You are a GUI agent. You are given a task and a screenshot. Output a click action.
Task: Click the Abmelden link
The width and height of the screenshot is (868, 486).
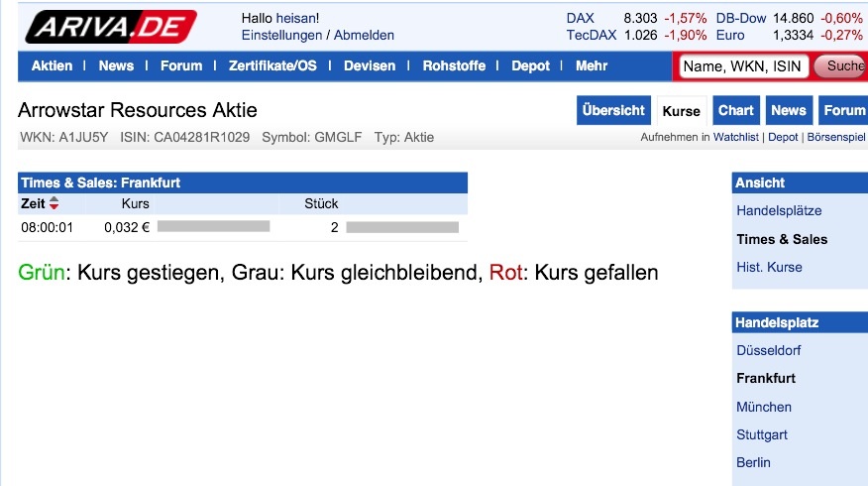[x=364, y=35]
